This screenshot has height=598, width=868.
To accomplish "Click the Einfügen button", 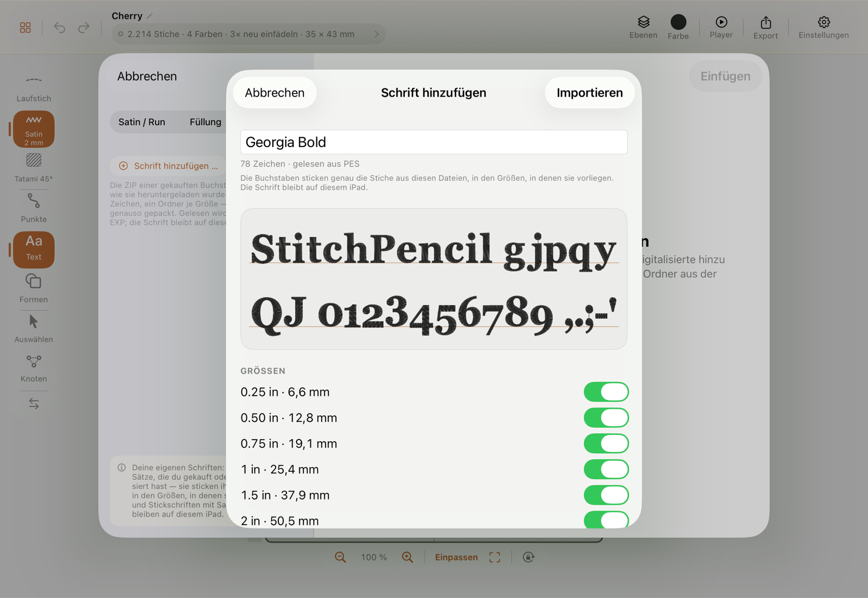I will (725, 76).
